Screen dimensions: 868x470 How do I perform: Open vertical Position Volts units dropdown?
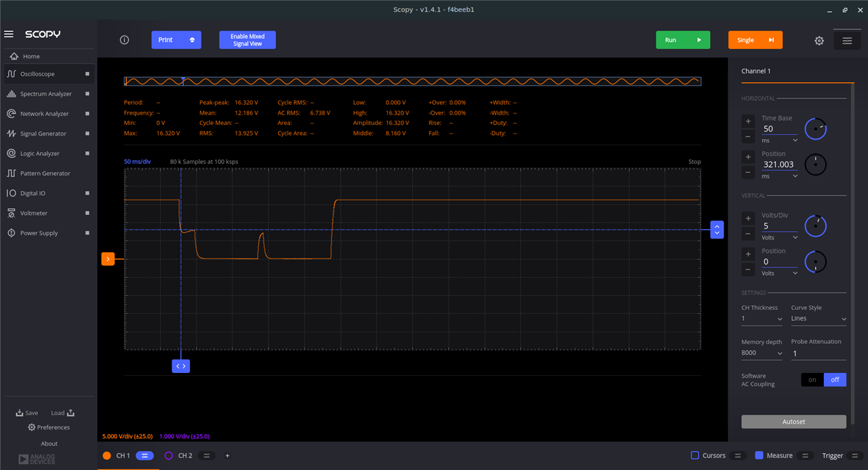pos(780,273)
